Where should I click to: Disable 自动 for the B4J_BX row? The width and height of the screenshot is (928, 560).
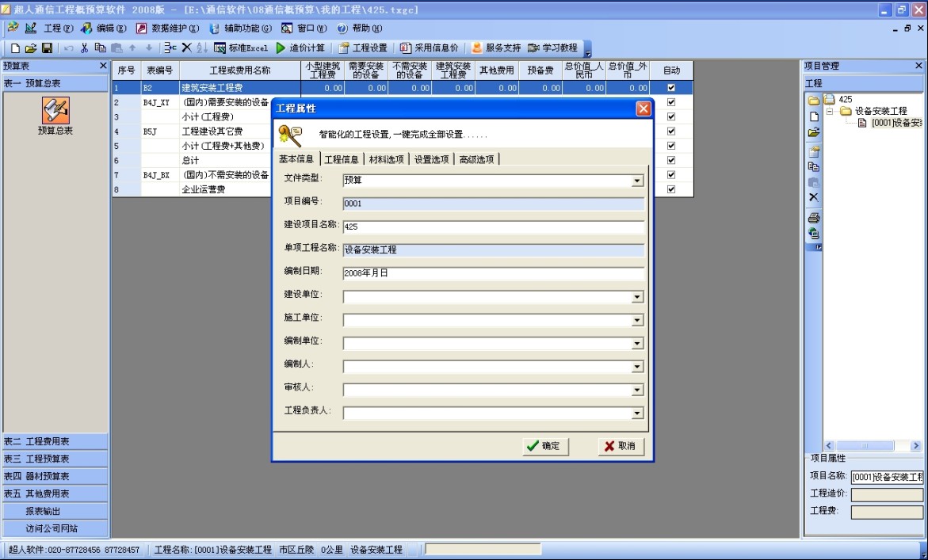click(x=670, y=174)
